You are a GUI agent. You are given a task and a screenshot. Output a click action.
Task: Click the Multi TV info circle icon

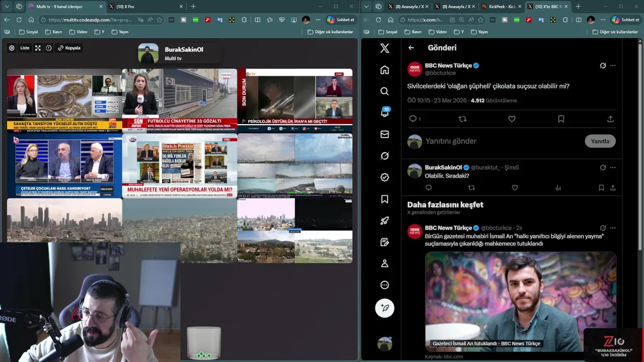49,48
